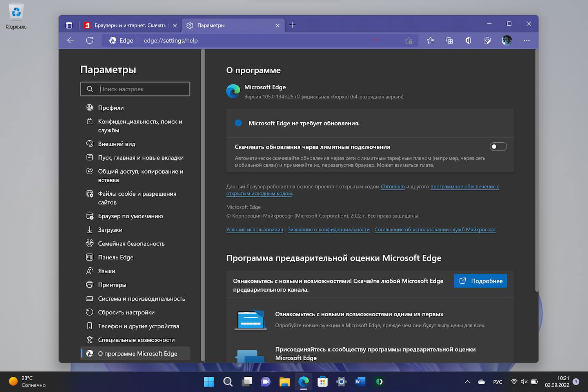Open the tab actions menu icon
588x392 pixels.
pos(69,25)
